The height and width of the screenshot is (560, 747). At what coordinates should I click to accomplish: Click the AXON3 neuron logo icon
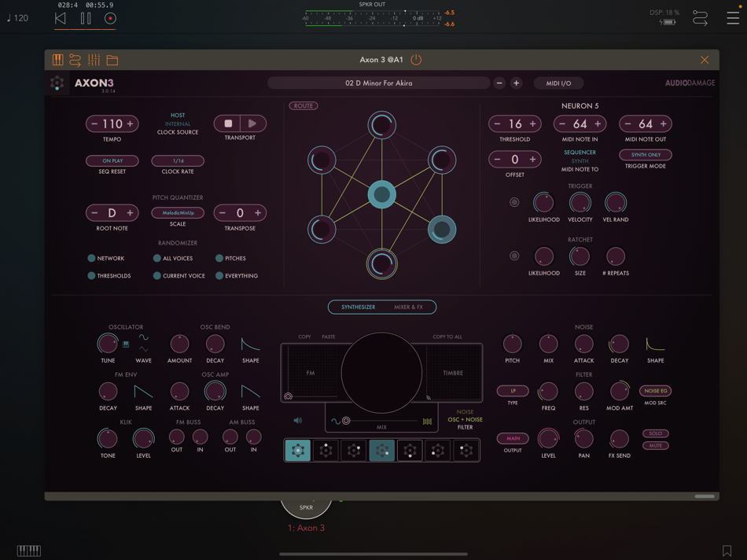[57, 83]
